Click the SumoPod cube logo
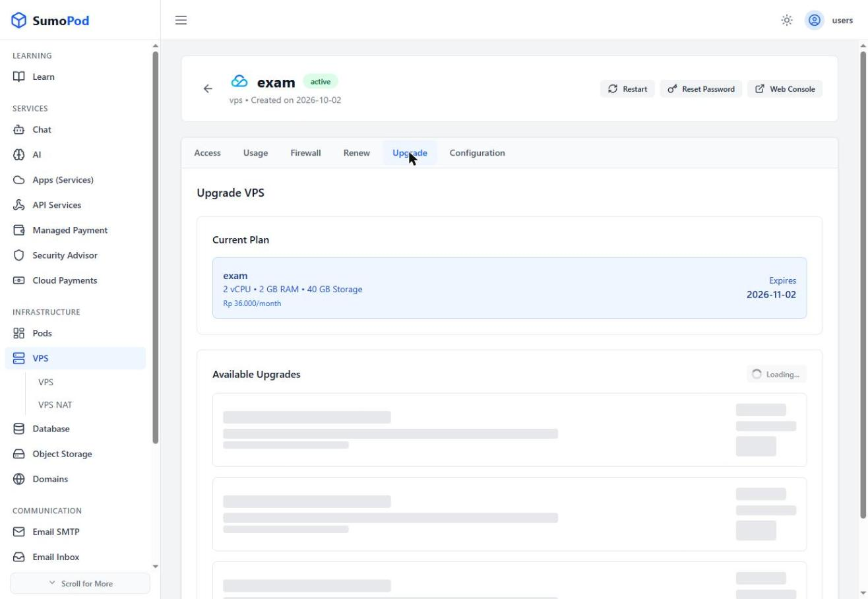Screen dimensions: 868x599 pyautogui.click(x=19, y=20)
